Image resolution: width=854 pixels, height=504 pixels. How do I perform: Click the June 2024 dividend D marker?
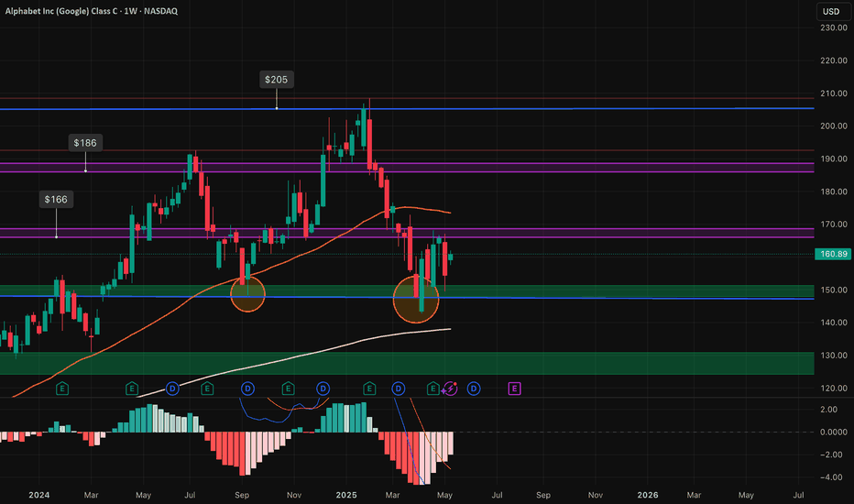(x=172, y=389)
